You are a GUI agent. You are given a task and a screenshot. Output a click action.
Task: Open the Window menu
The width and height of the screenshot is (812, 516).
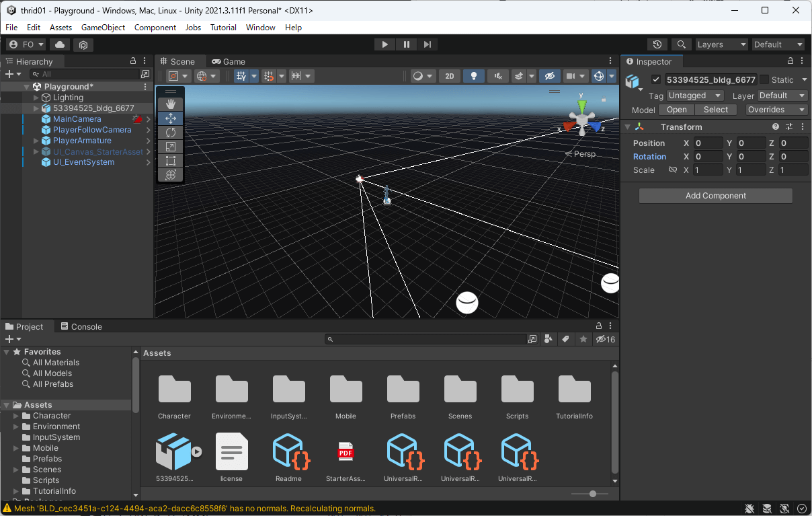point(261,28)
